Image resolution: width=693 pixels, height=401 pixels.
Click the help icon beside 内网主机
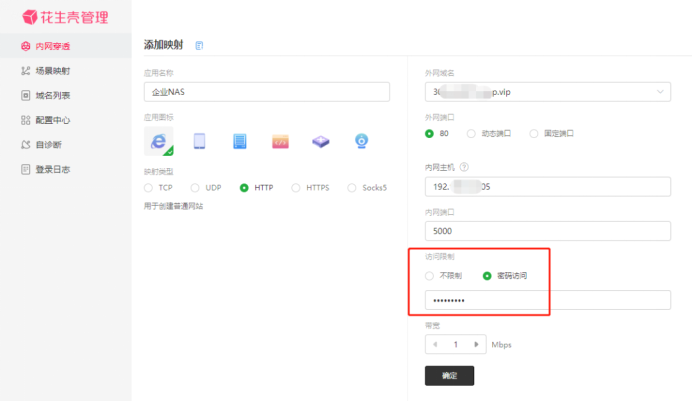[x=464, y=166]
